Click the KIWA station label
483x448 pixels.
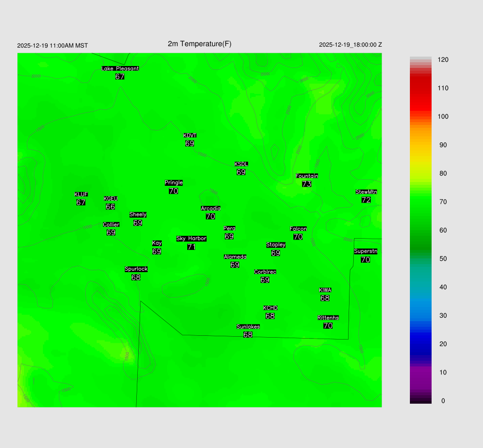[x=325, y=290]
